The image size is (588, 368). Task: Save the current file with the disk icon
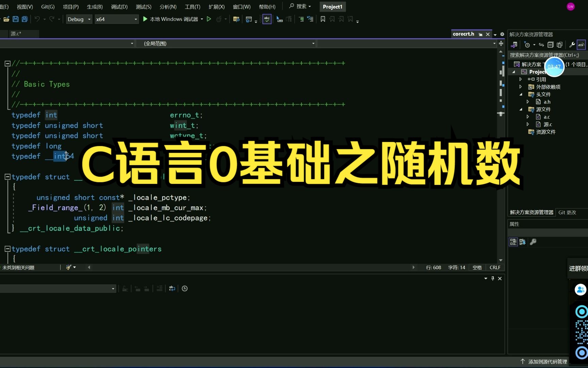(15, 19)
